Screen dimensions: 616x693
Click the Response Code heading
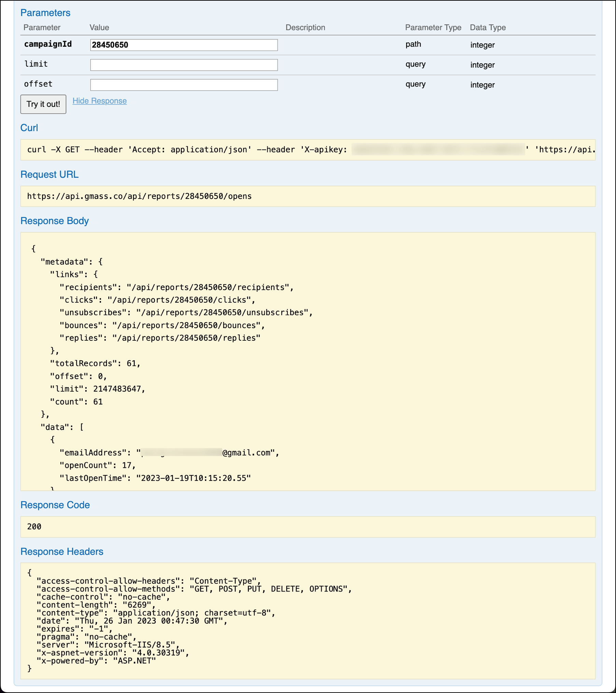pyautogui.click(x=55, y=505)
